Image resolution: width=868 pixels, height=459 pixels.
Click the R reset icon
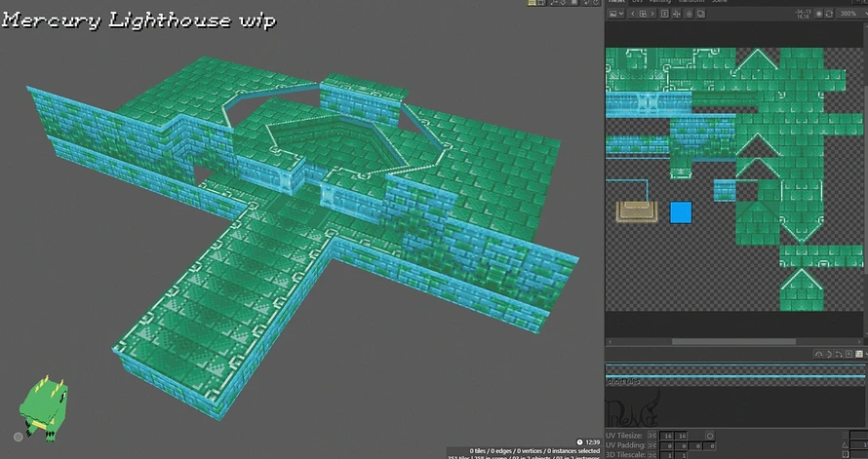tap(849, 354)
